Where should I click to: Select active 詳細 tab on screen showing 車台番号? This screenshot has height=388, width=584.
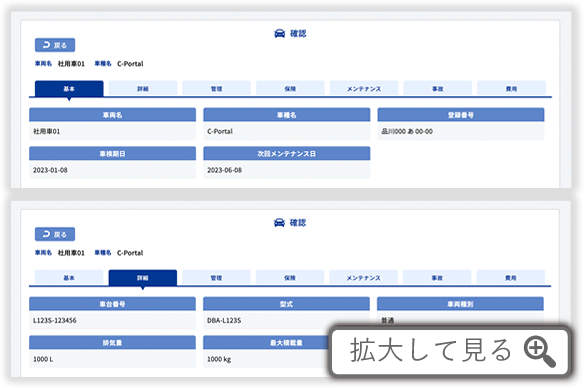coord(143,278)
